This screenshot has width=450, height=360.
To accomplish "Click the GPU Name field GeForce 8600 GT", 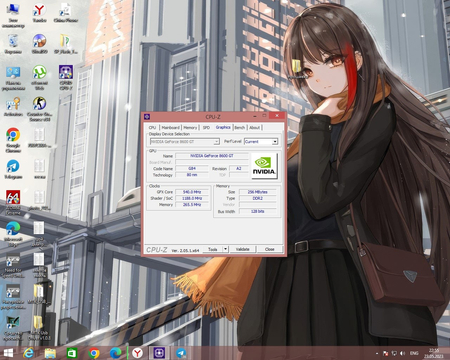I will (x=212, y=156).
